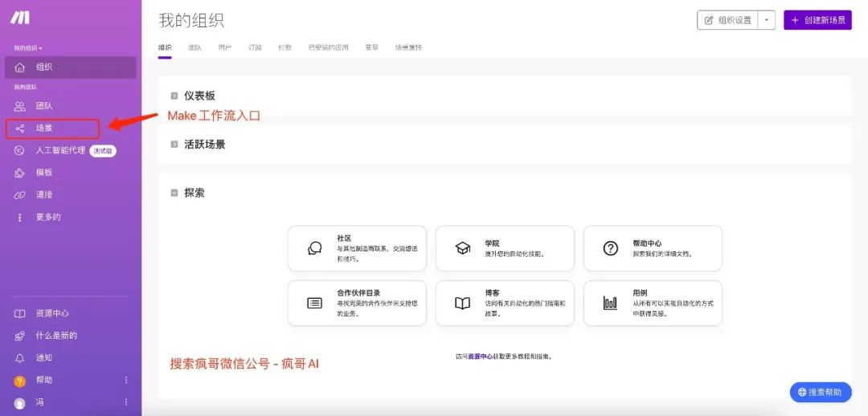Click the 搜索帮助 button
This screenshot has height=416, width=868.
[820, 392]
